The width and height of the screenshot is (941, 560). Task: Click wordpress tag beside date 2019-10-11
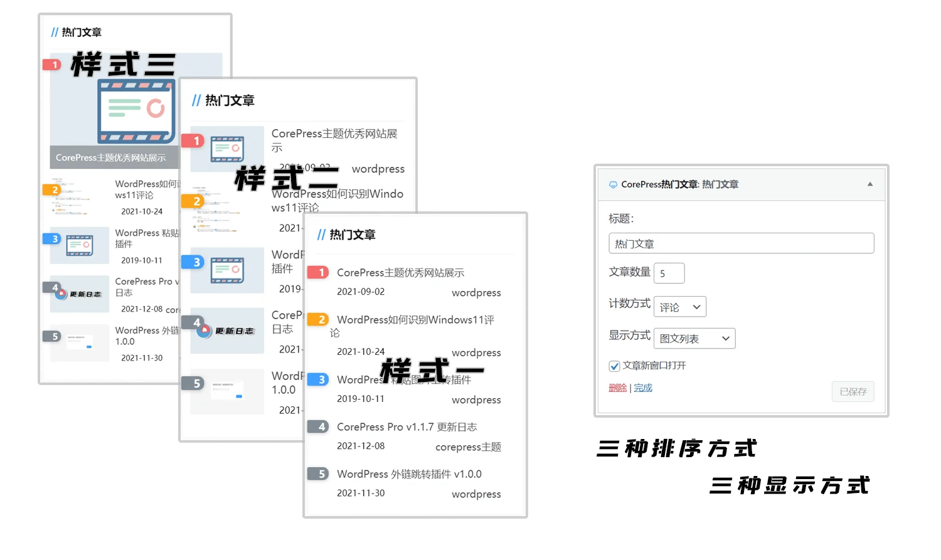476,400
